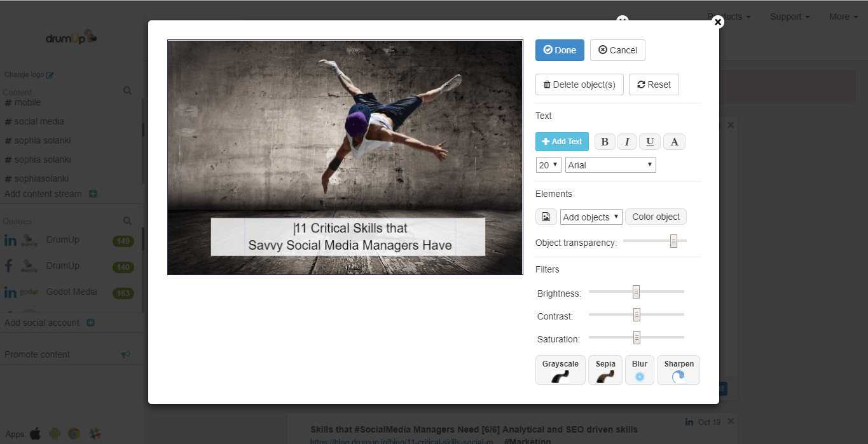The image size is (868, 444).
Task: Open the font size dropdown
Action: [x=548, y=165]
